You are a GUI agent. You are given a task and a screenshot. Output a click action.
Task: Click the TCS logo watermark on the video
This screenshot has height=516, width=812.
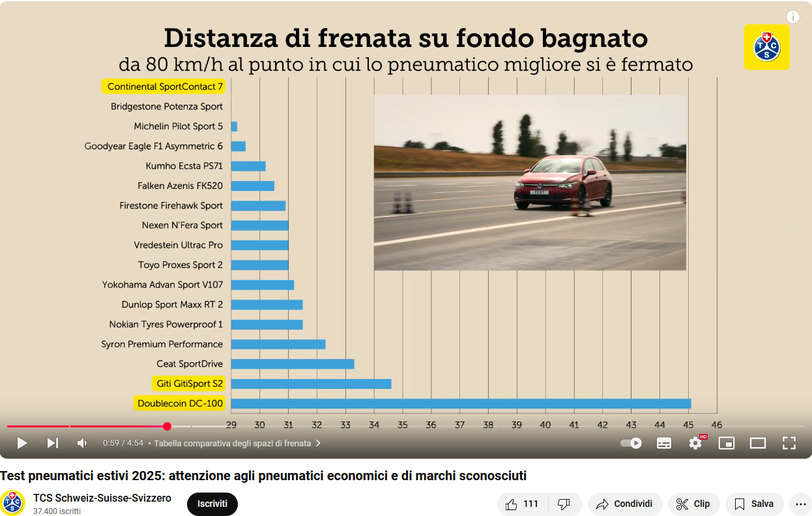pos(766,48)
